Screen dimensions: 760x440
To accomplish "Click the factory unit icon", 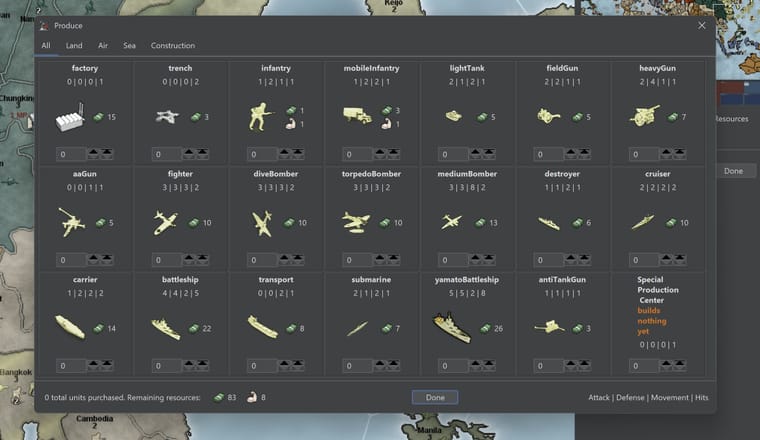I will (70, 117).
